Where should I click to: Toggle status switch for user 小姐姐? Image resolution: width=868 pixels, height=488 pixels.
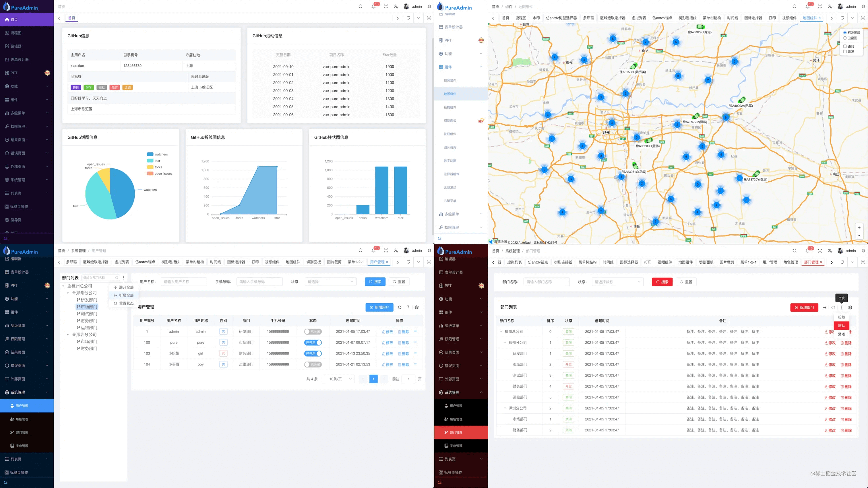(x=313, y=354)
